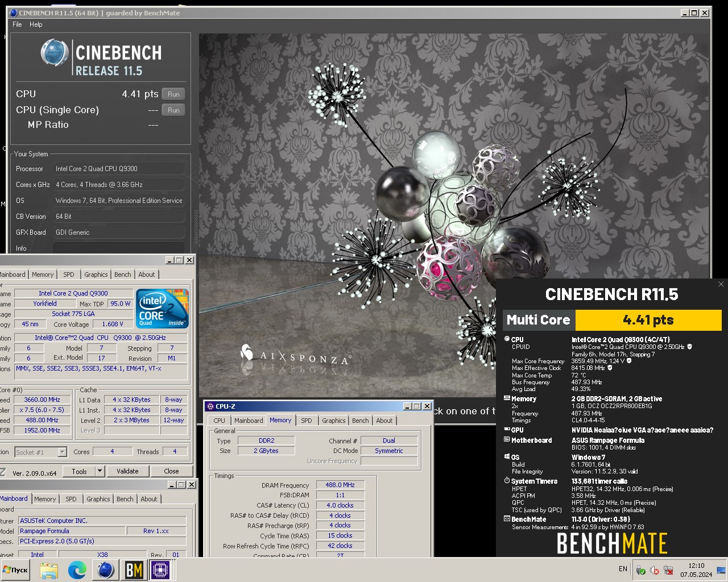
Task: Click Rampage Formula model field
Action: coord(72,531)
